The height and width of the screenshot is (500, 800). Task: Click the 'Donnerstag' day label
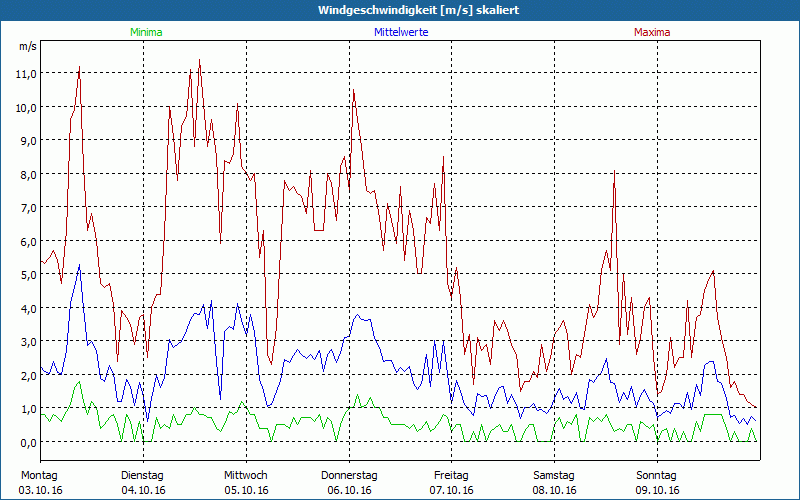[x=349, y=476]
